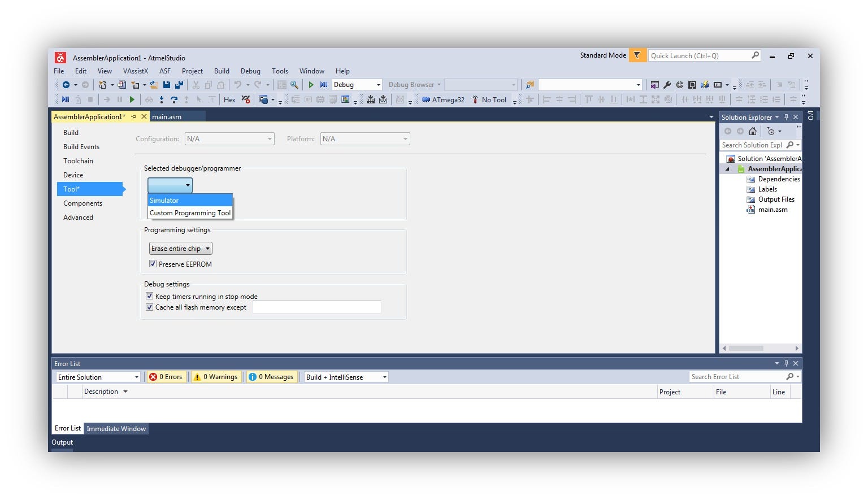Click the Save All multi-floppy icon

179,85
